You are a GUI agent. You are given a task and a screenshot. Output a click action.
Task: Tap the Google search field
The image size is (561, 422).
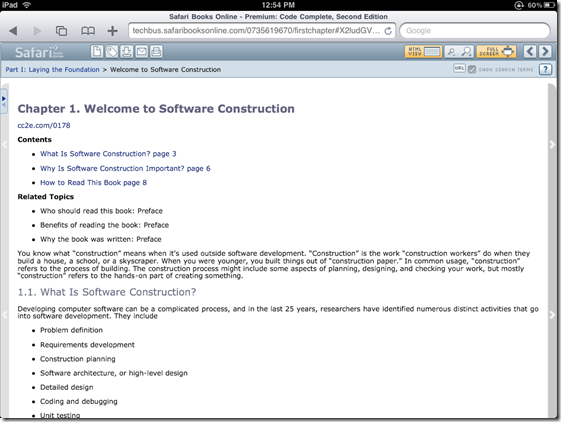474,31
